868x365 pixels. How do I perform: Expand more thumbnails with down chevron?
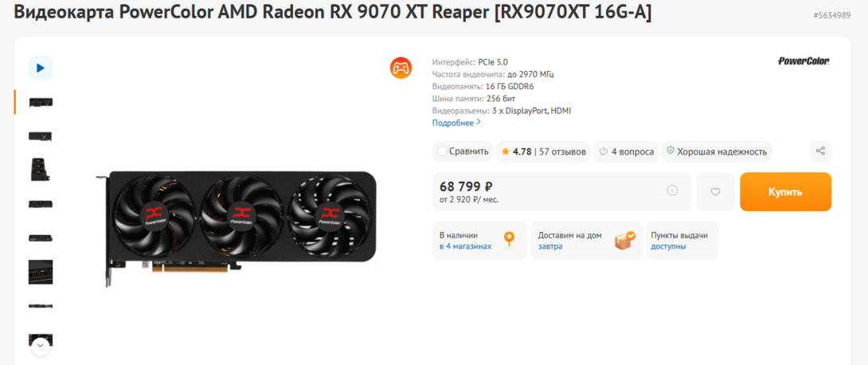pyautogui.click(x=41, y=346)
